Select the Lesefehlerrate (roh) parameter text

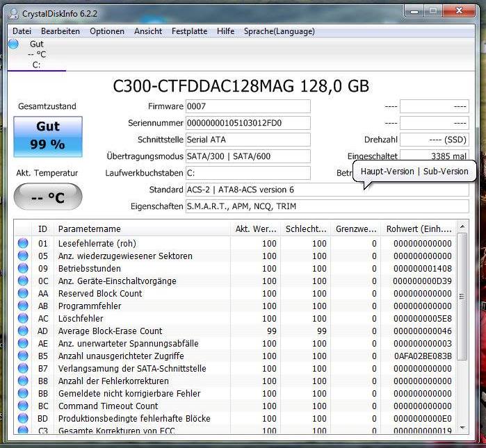[97, 243]
